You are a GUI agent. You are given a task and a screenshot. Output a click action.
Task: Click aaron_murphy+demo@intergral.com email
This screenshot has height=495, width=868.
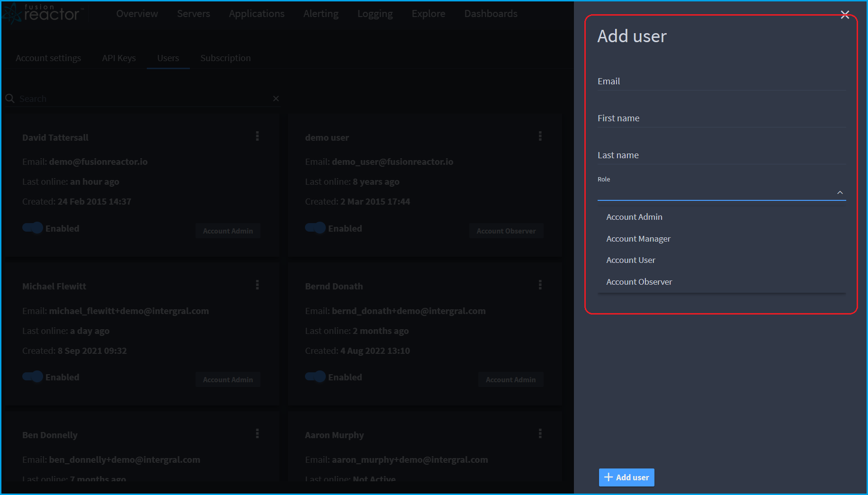tap(410, 459)
